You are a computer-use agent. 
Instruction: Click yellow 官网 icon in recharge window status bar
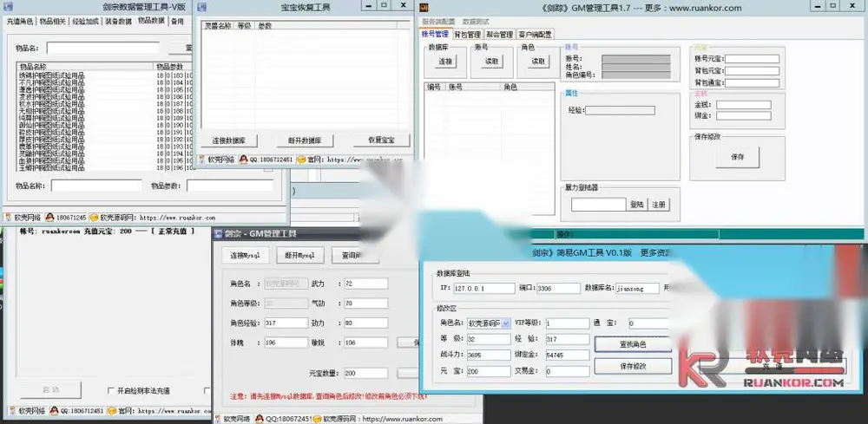tap(112, 411)
